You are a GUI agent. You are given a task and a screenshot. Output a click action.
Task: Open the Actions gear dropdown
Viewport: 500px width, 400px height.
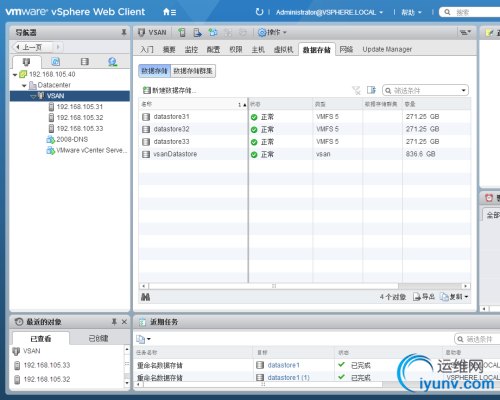coord(272,32)
